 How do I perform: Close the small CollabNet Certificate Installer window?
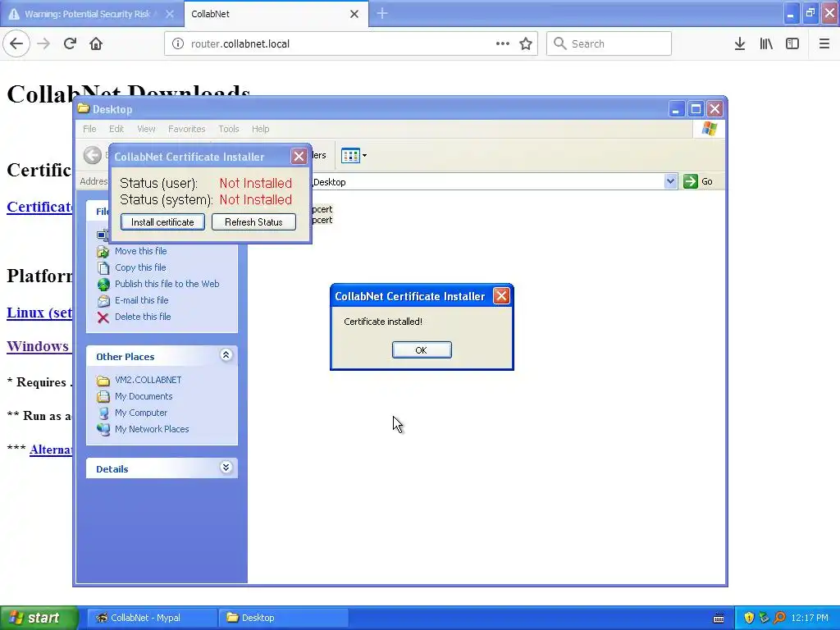[x=299, y=157]
